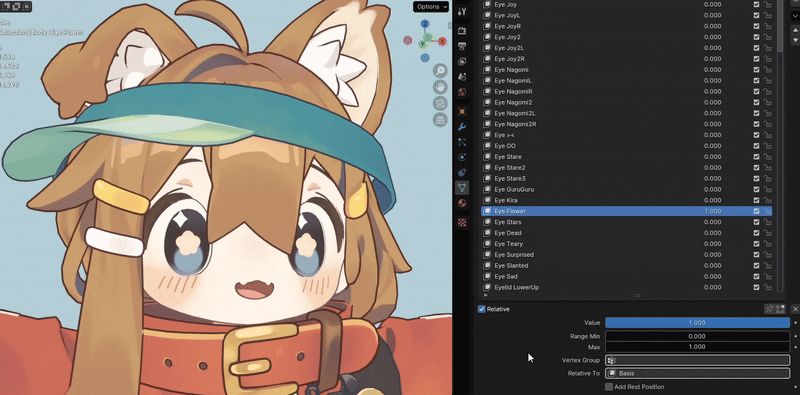
Task: Toggle shape key lock pin icon
Action: coord(769,309)
